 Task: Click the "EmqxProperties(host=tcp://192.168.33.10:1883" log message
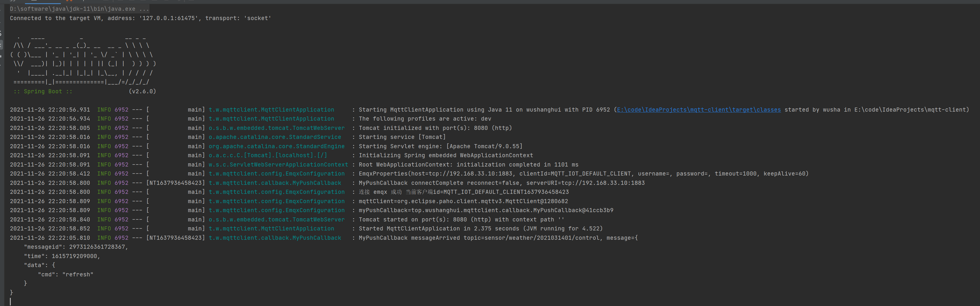[584, 174]
